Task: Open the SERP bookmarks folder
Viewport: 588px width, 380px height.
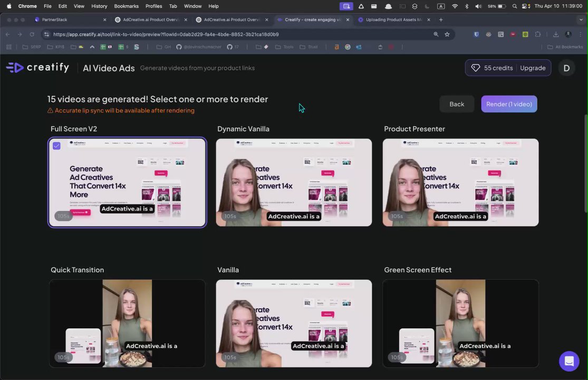Action: tap(32, 47)
